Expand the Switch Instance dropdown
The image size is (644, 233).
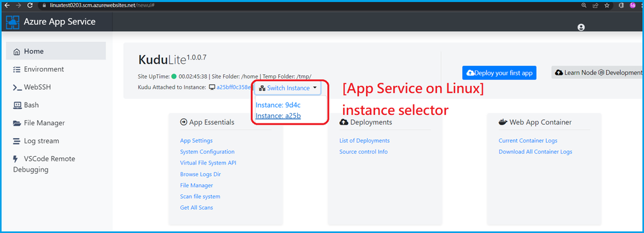(288, 88)
